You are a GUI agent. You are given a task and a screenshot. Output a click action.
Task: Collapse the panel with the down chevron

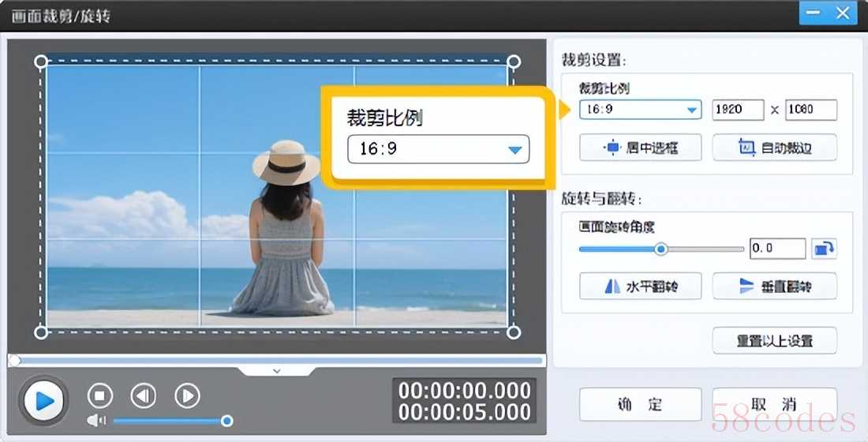pos(277,371)
